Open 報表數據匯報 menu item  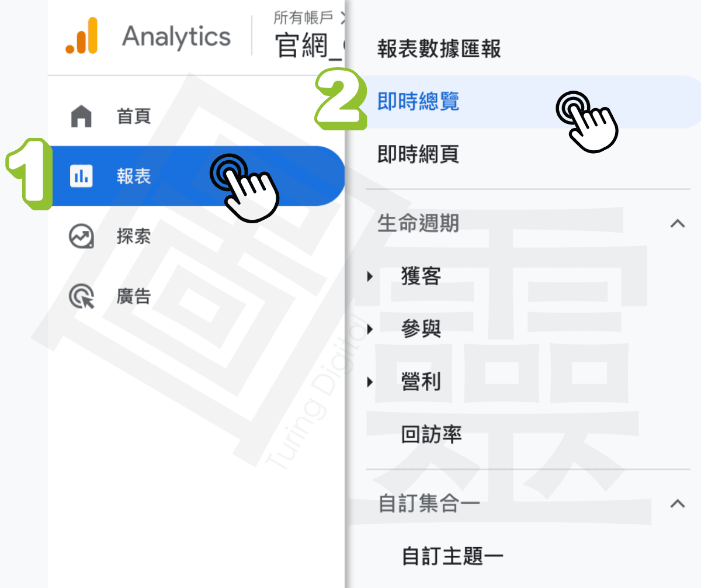pos(439,49)
